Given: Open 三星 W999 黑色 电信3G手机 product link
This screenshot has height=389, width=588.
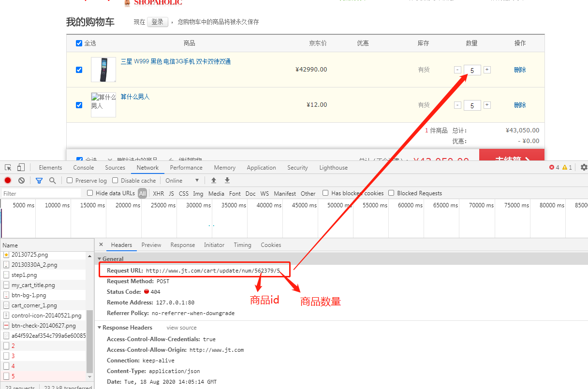Looking at the screenshot, I should [176, 61].
